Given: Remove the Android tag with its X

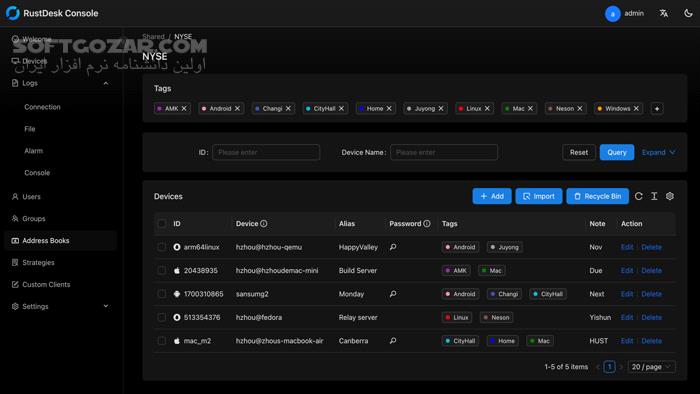Looking at the screenshot, I should coord(237,108).
